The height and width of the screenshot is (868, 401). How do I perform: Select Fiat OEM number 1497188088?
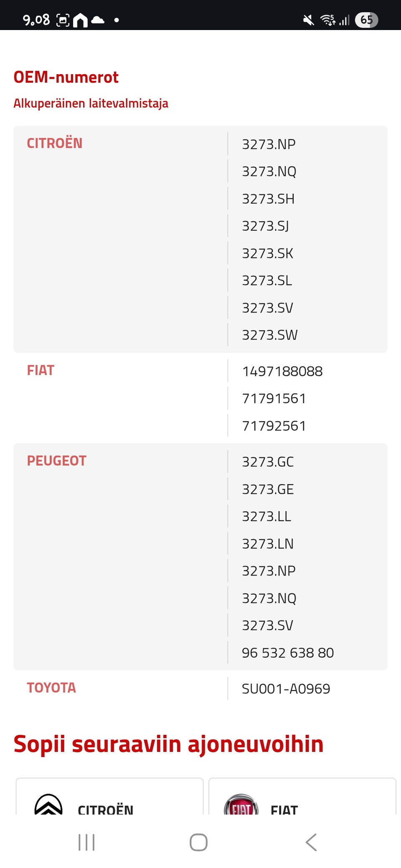click(x=282, y=371)
